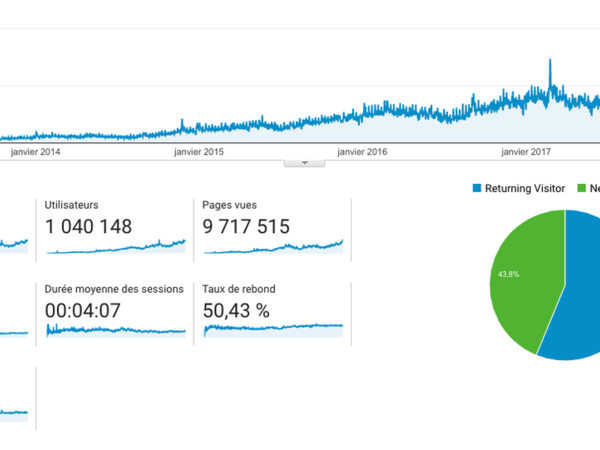Click the 9 717 515 page views value
Viewport: 600px width, 450px height.
tap(246, 227)
